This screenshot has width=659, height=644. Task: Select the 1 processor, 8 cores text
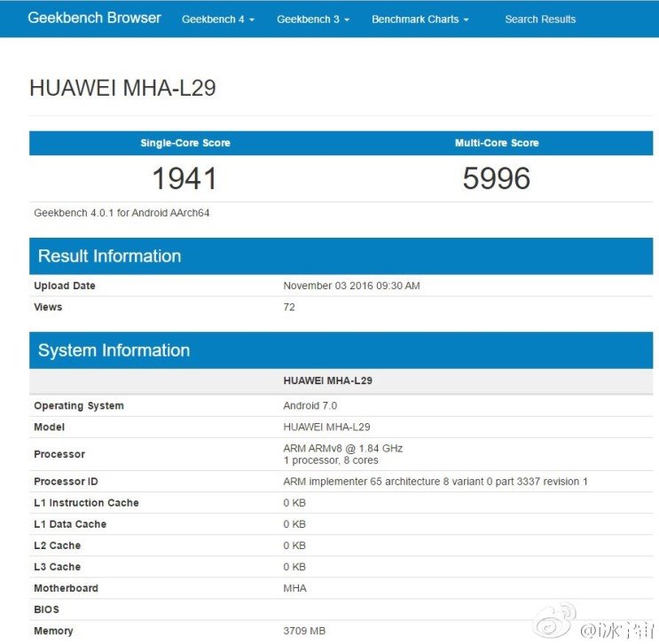tap(331, 460)
